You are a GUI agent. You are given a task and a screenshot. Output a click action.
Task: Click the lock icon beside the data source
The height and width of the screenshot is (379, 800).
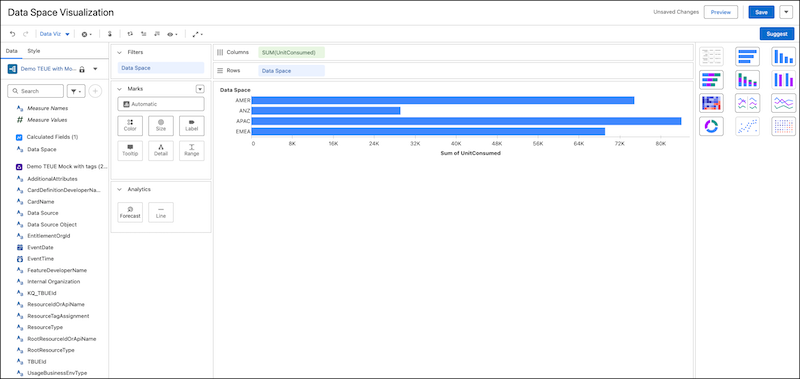tap(82, 68)
